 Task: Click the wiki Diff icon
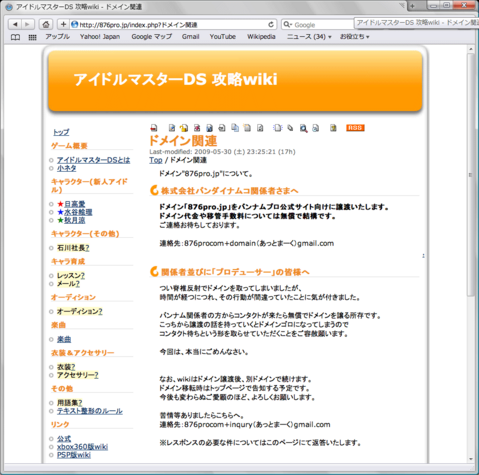pyautogui.click(x=197, y=128)
